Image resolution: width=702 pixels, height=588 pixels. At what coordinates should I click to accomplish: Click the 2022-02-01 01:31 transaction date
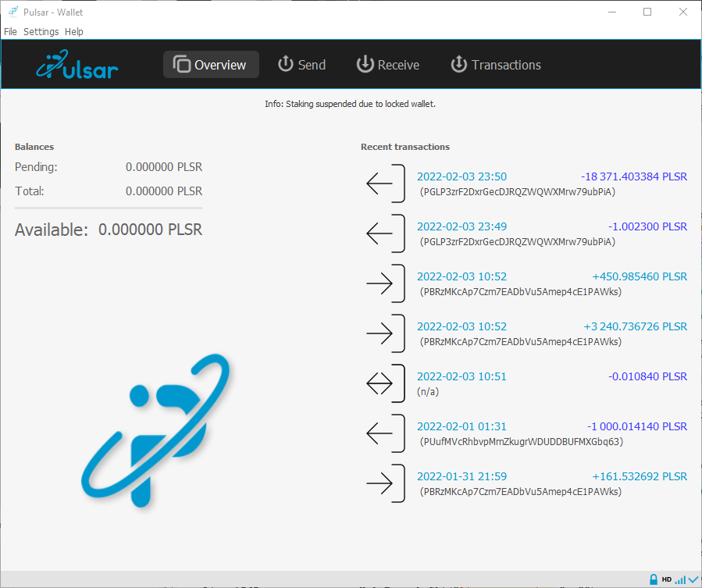[461, 426]
